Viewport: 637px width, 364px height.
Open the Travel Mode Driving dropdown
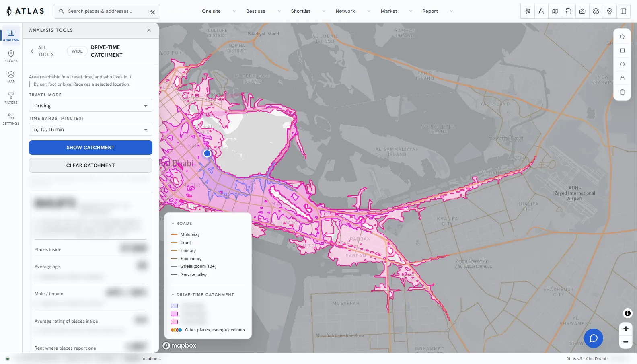point(90,105)
